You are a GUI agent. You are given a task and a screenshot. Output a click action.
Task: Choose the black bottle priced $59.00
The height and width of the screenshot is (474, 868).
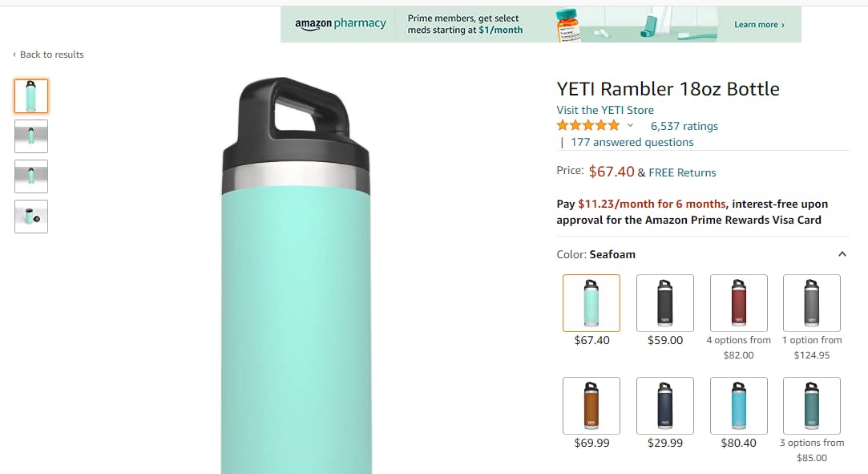click(665, 302)
